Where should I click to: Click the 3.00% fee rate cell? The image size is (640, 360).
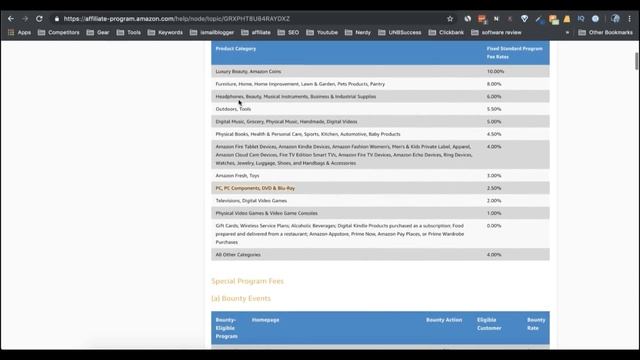pos(494,176)
